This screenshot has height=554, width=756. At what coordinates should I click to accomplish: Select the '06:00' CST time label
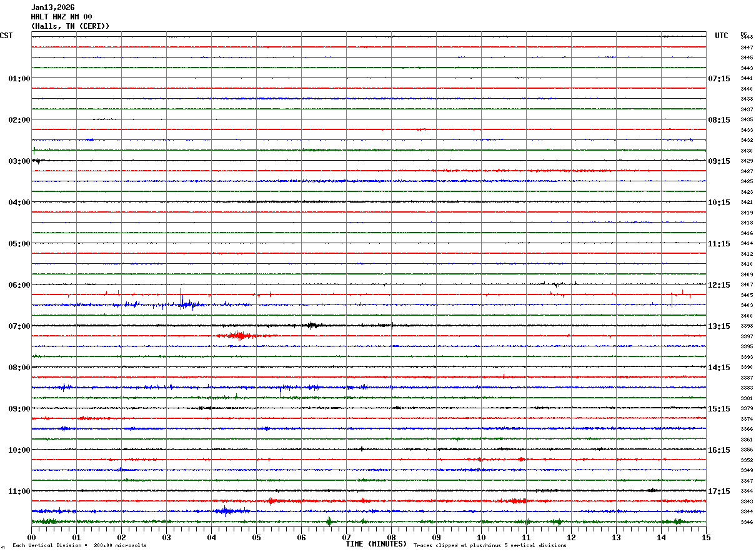pyautogui.click(x=19, y=285)
